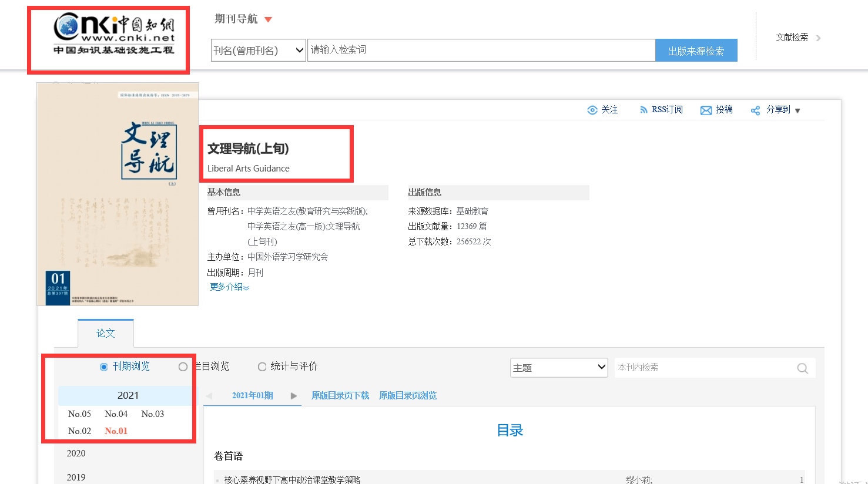Open issue No.05
This screenshot has width=868, height=484.
point(79,414)
